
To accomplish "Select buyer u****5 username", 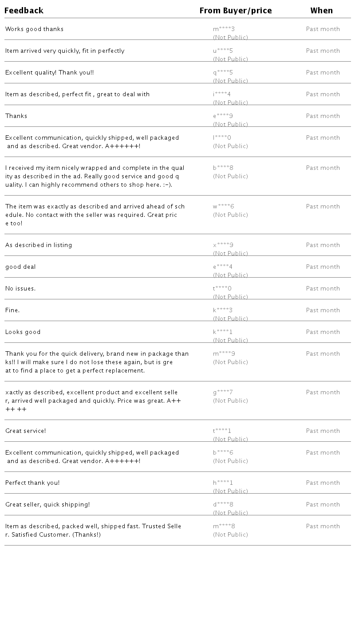I will click(x=223, y=51).
